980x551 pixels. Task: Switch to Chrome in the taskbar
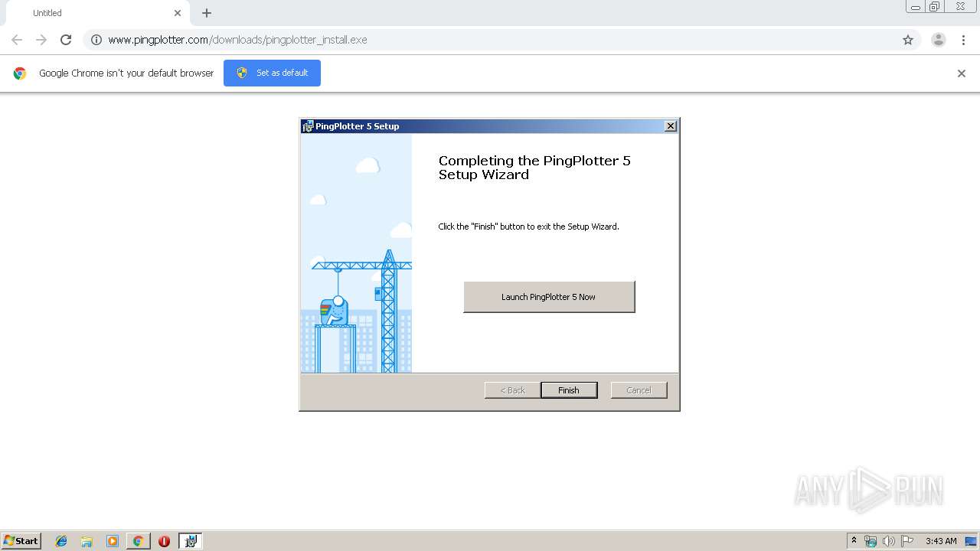(138, 541)
